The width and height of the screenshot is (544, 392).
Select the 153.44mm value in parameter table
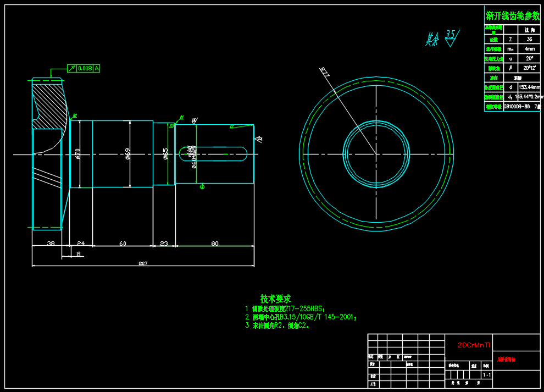[529, 87]
